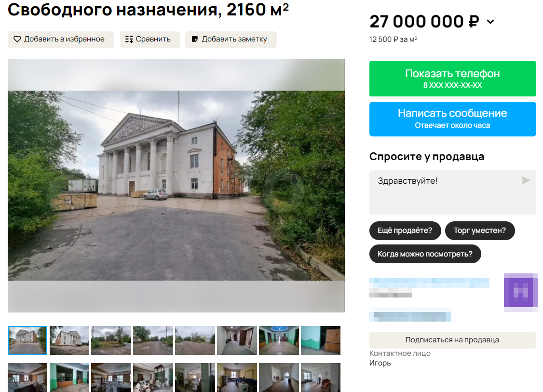Click Показать телефон button

(453, 79)
